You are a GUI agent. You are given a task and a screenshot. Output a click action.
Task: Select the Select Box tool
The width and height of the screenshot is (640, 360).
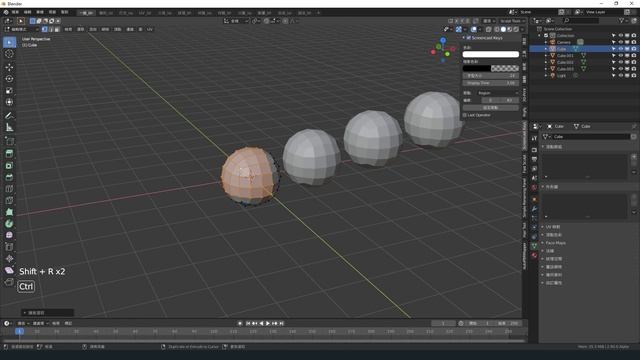[9, 42]
